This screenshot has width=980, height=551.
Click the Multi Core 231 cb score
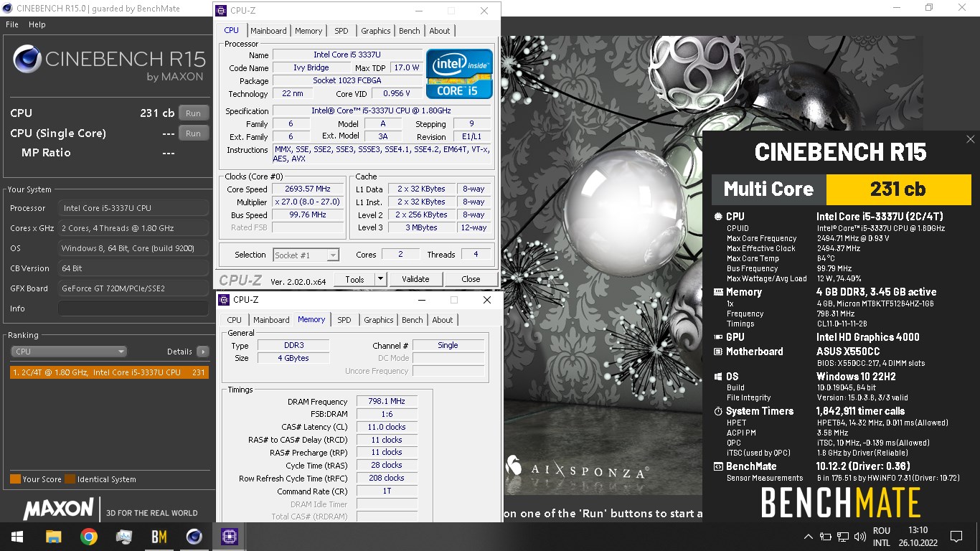898,189
